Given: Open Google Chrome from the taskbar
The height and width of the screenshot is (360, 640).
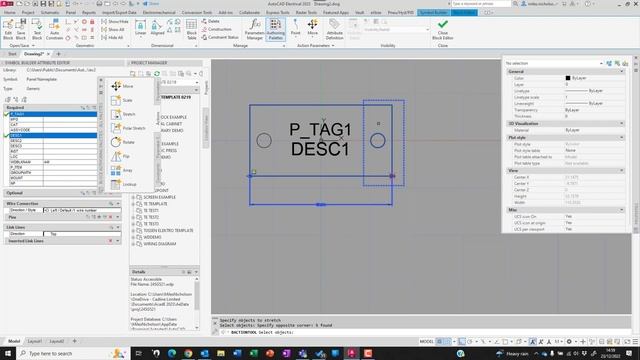Looking at the screenshot, I should click(x=188, y=353).
